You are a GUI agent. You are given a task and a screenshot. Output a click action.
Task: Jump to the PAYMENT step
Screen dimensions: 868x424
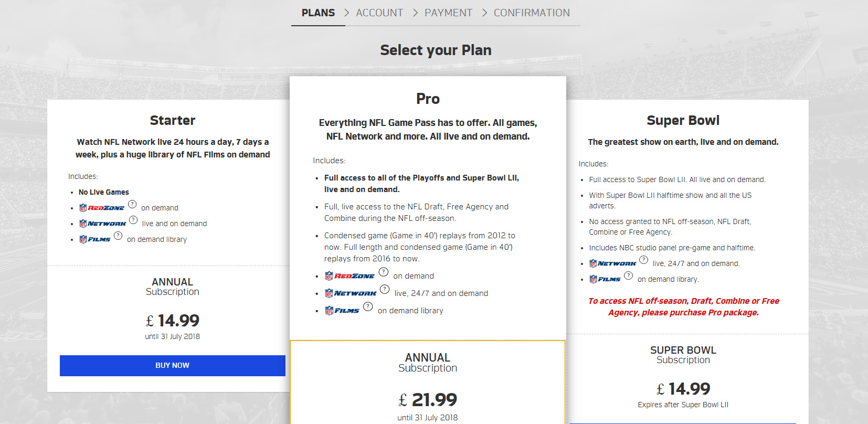448,13
